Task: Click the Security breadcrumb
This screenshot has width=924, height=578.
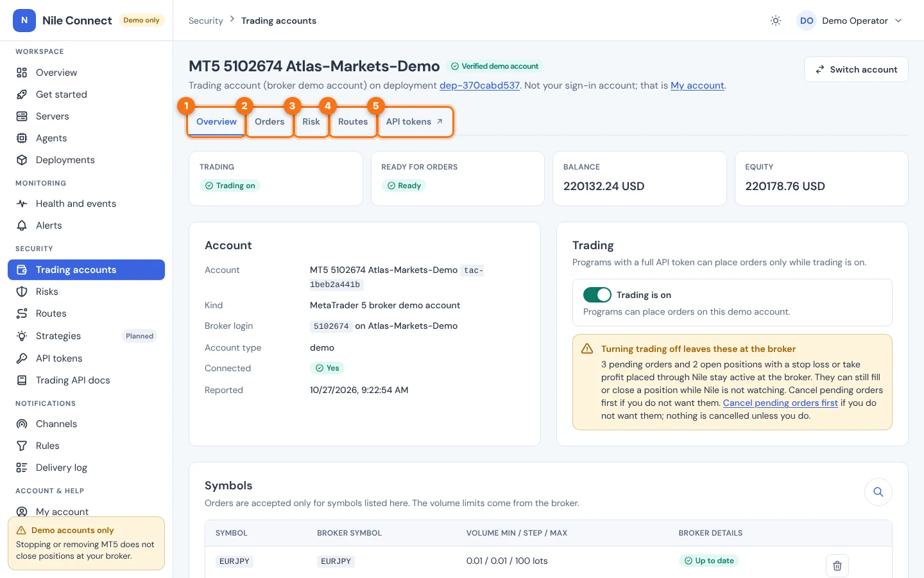Action: (206, 21)
